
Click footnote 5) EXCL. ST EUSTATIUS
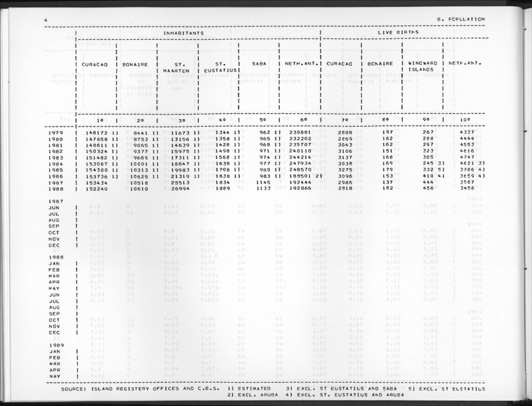pyautogui.click(x=446, y=389)
